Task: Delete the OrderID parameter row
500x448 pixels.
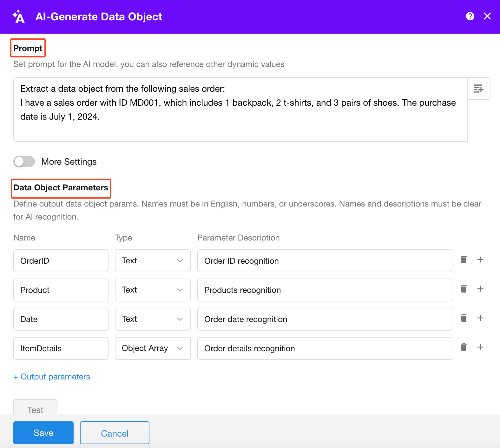Action: (x=464, y=260)
